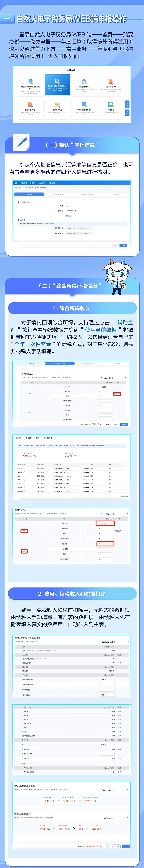Collapse the 费用、免税收入和税前扣除 section arrow
Screen dimensions: 144x868
(128, 642)
